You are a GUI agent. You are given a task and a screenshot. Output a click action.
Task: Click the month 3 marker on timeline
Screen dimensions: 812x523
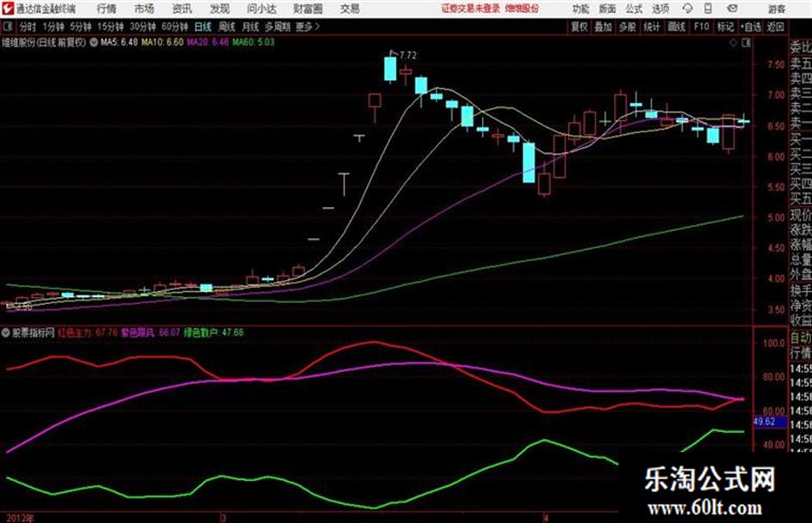pos(223,517)
